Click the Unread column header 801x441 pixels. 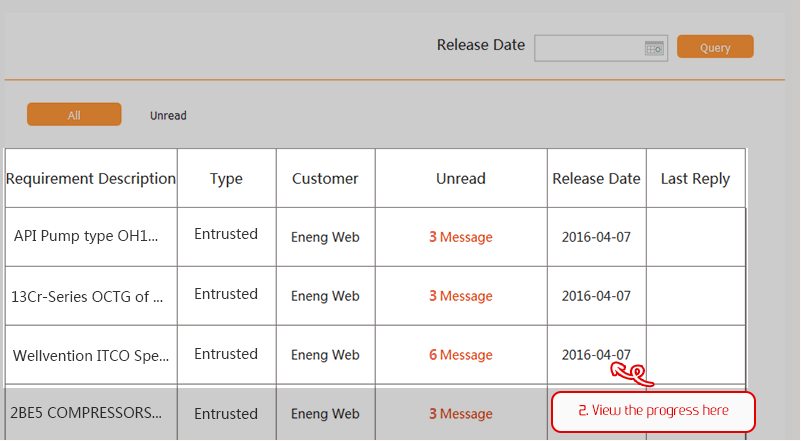(x=461, y=179)
